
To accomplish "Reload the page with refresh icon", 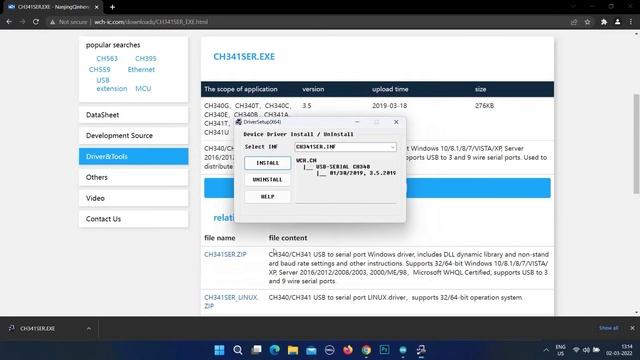I will (x=36, y=22).
